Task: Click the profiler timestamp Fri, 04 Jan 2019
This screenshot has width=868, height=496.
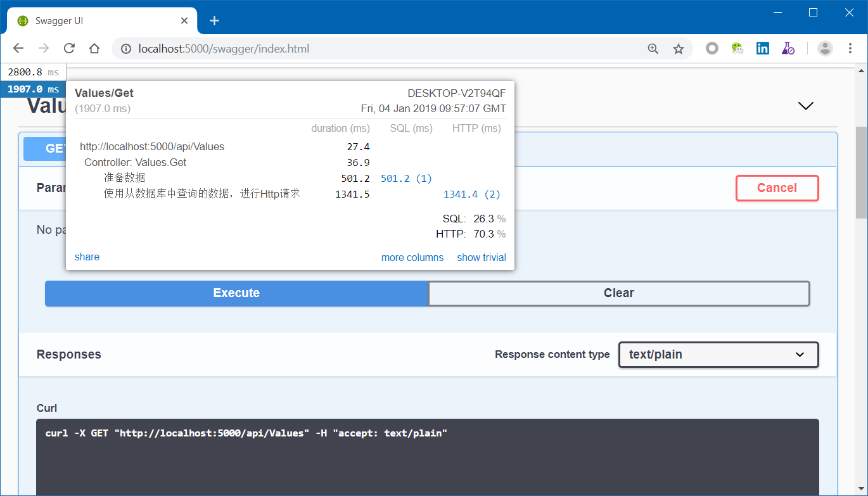Action: [433, 108]
